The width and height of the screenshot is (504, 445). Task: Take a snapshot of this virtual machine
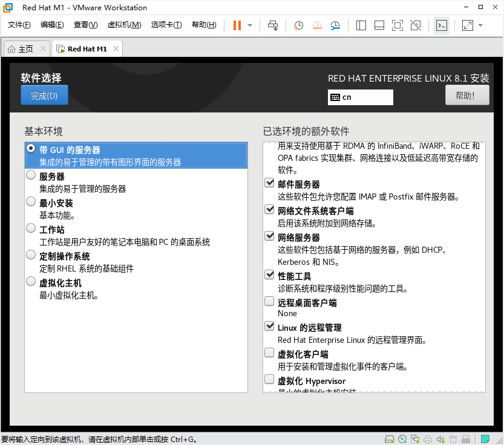299,25
